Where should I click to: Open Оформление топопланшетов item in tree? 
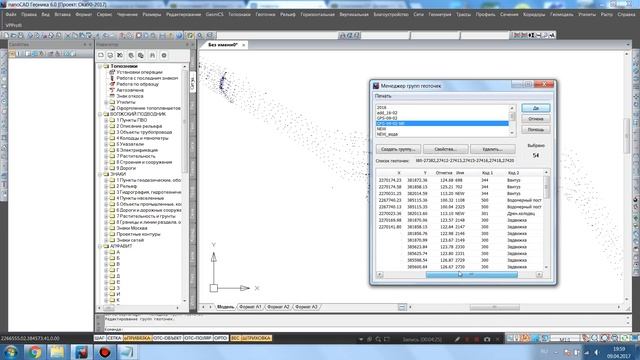148,108
